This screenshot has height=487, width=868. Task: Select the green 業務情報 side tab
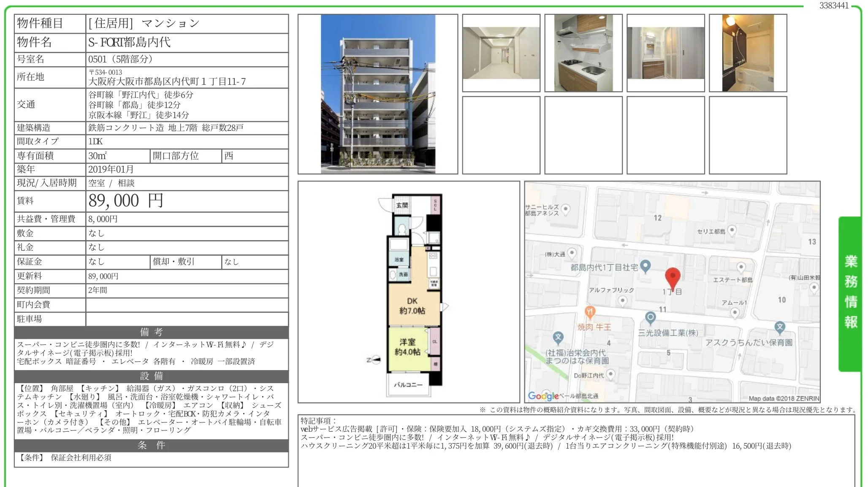tap(850, 292)
